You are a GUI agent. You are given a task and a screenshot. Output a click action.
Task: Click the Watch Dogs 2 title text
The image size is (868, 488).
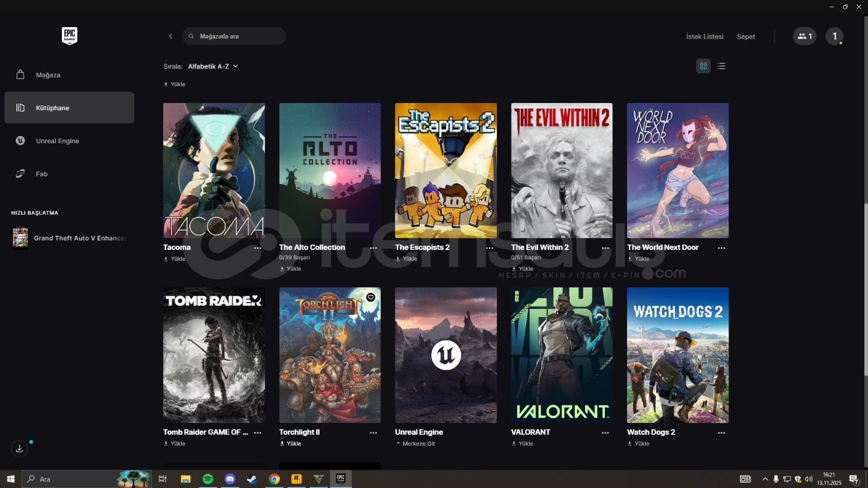[651, 432]
